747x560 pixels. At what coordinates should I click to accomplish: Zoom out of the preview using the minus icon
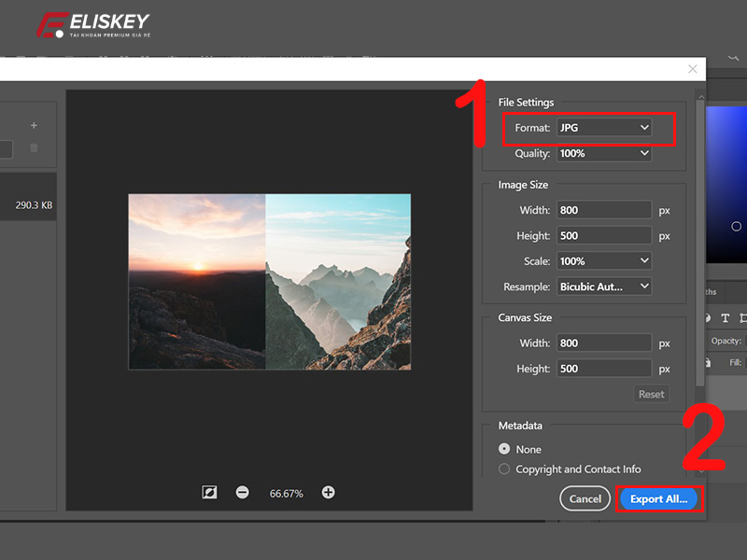coord(243,493)
